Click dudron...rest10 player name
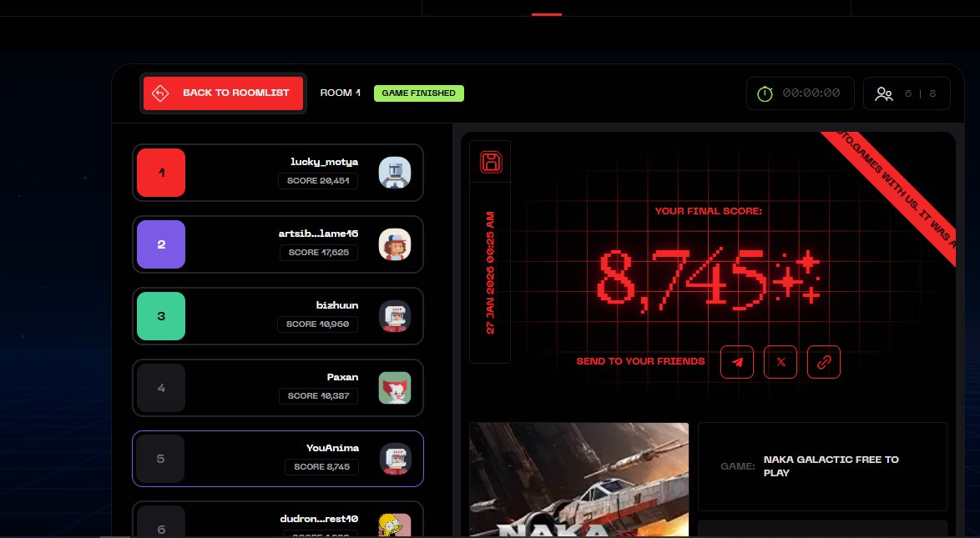 319,519
